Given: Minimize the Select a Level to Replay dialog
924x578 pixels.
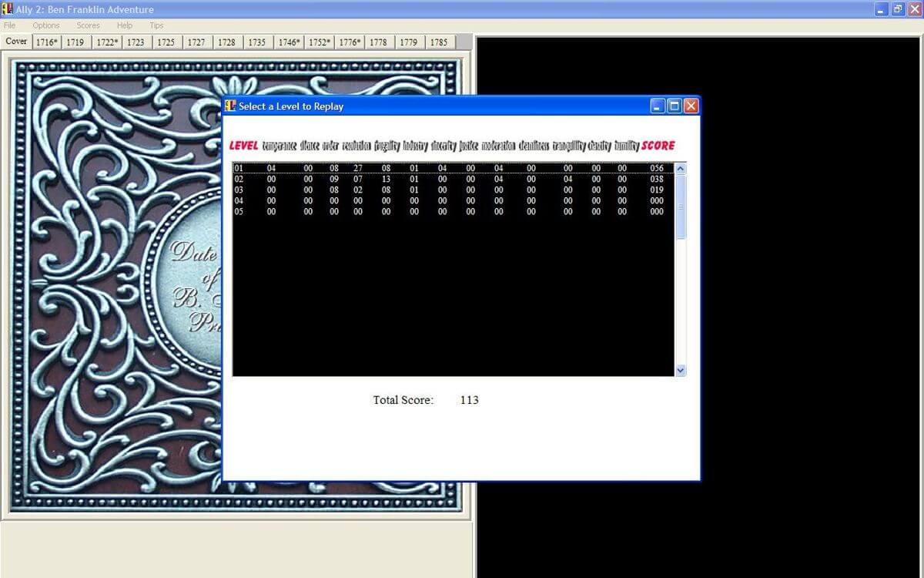Looking at the screenshot, I should pyautogui.click(x=658, y=106).
